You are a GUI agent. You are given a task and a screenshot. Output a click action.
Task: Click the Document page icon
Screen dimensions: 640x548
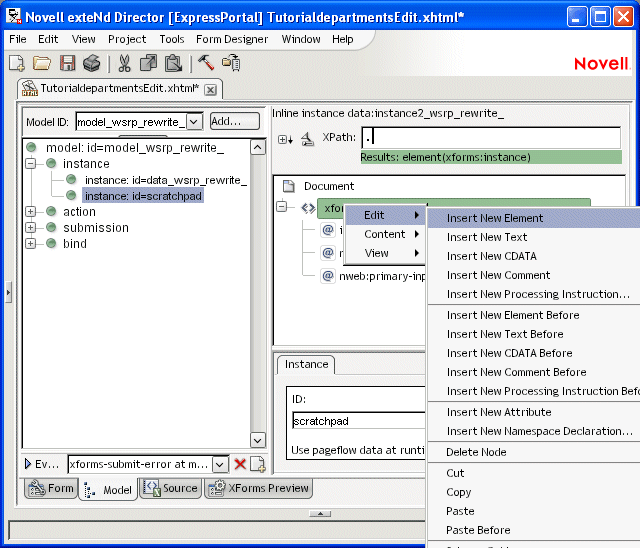point(289,186)
